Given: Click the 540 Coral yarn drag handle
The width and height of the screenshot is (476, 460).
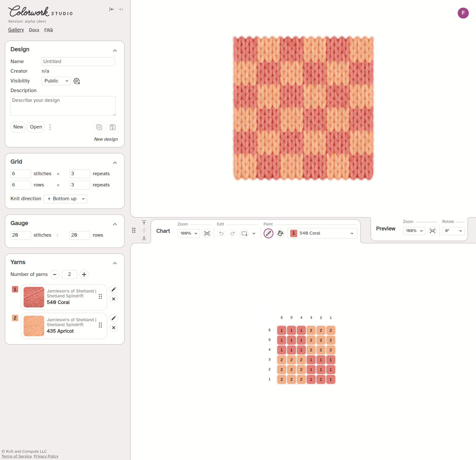Looking at the screenshot, I should pos(100,296).
